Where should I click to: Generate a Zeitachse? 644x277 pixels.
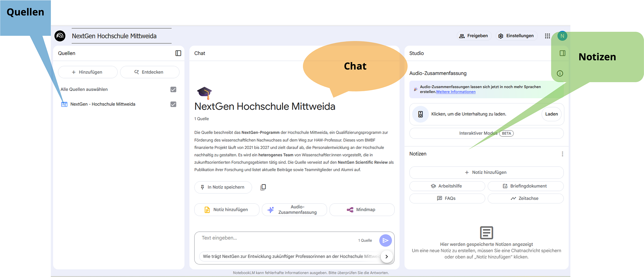[x=526, y=198]
